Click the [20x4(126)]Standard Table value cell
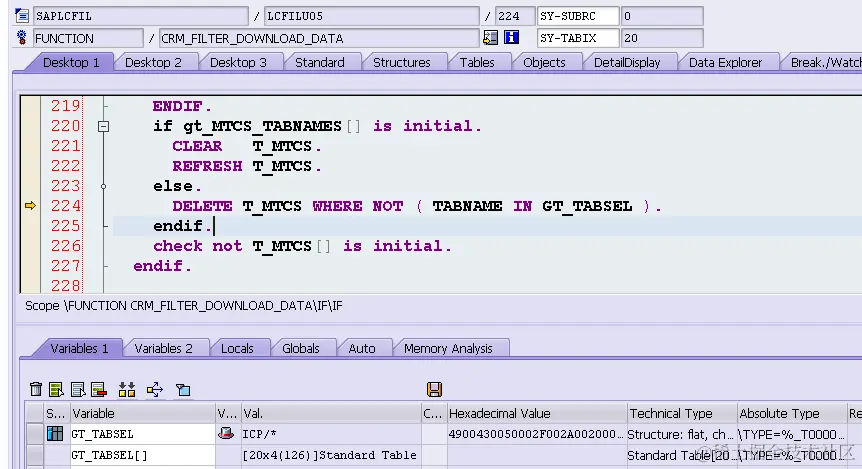The width and height of the screenshot is (862, 469). coord(331,455)
